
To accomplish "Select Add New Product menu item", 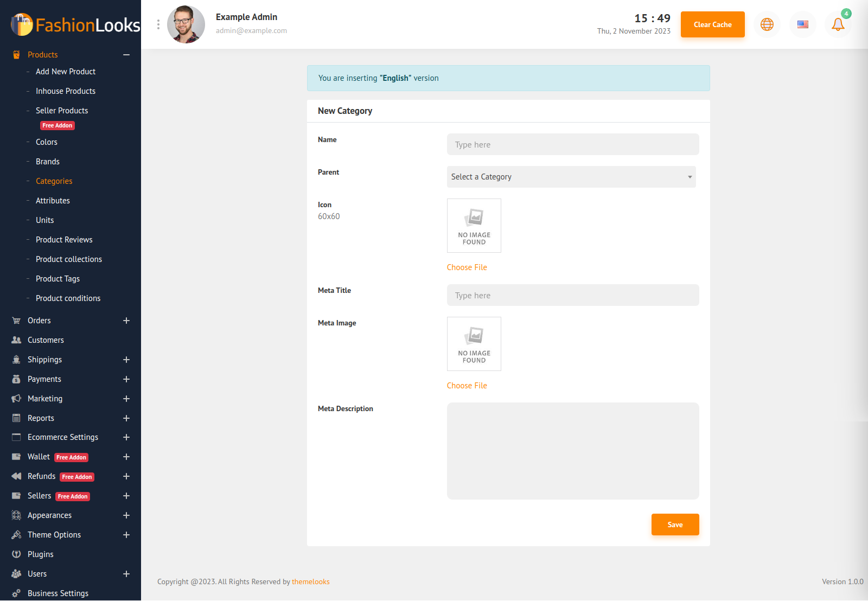I will pos(66,72).
